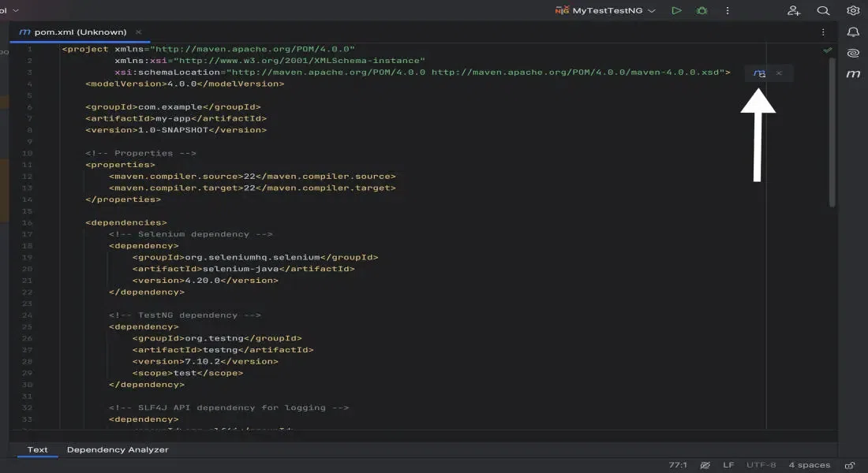The width and height of the screenshot is (868, 473).
Task: Select the Text tab at bottom
Action: [x=38, y=449]
